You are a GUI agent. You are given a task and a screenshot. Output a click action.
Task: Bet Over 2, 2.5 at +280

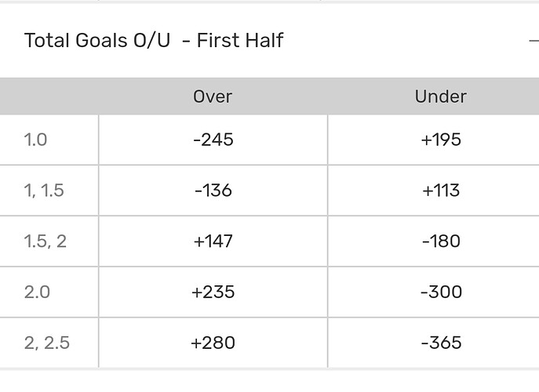(x=213, y=343)
